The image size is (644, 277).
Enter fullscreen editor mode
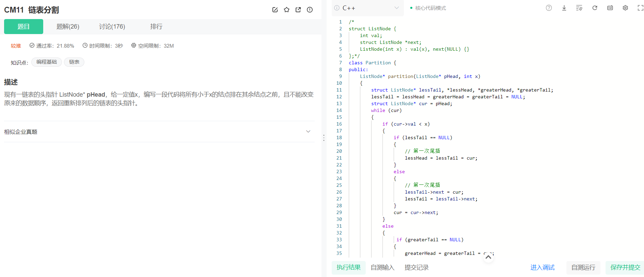(640, 8)
